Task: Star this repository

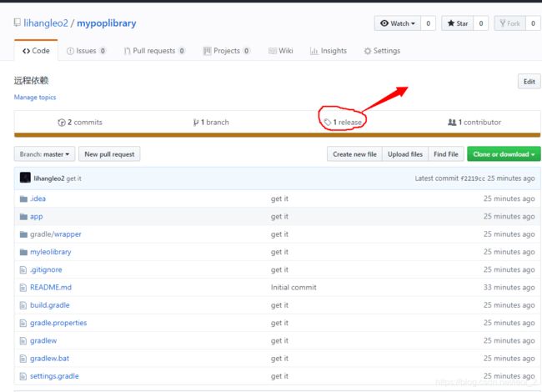Action: click(457, 23)
